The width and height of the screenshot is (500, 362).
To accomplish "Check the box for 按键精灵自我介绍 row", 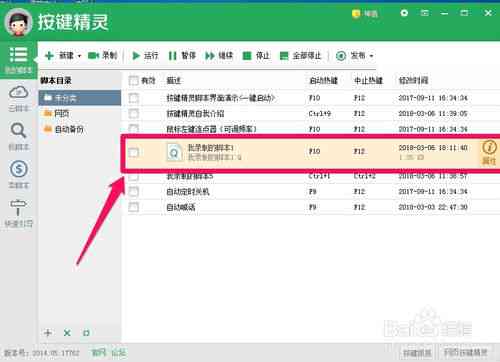I will [134, 113].
